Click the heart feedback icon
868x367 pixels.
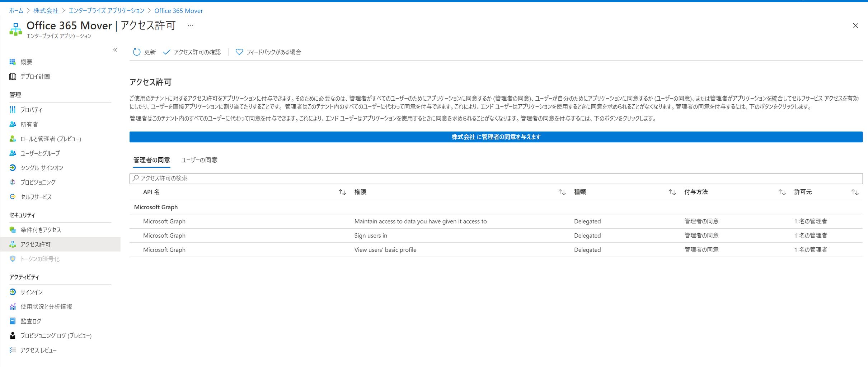tap(239, 52)
